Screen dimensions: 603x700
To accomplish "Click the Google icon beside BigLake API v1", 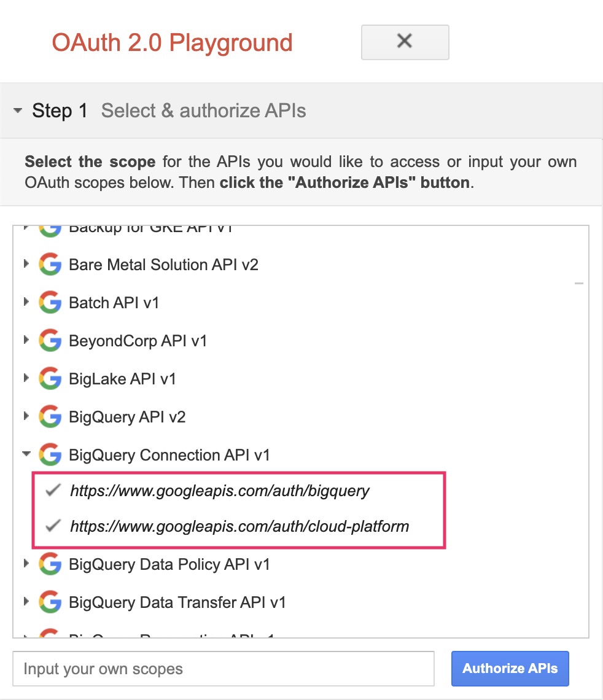I will [50, 378].
